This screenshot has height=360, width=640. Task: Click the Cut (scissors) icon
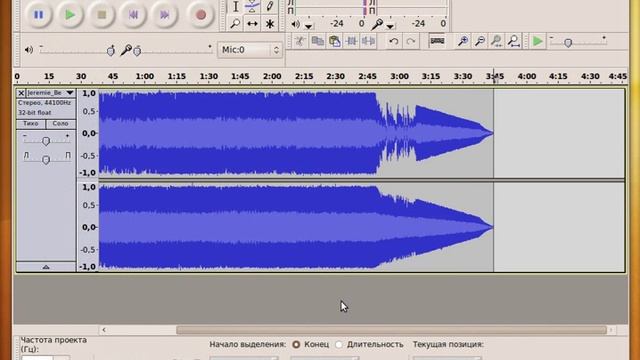tap(300, 41)
